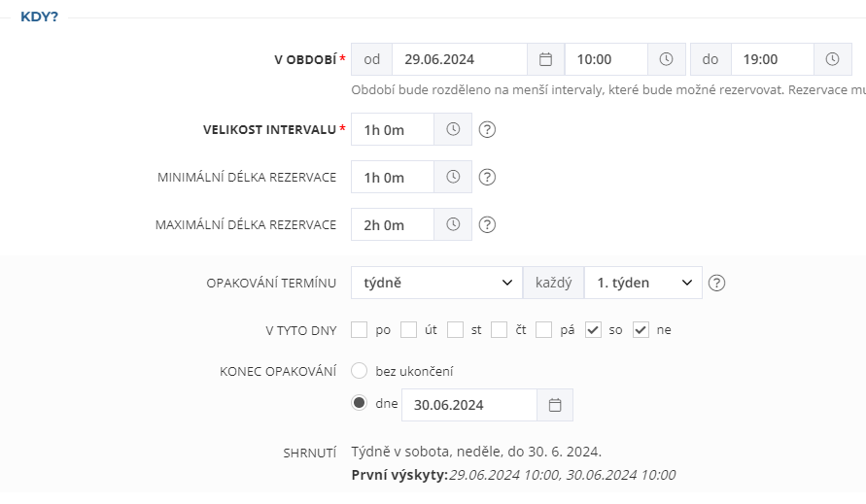
Task: Open calendar picker for end date 30.06.2024
Action: pos(555,405)
